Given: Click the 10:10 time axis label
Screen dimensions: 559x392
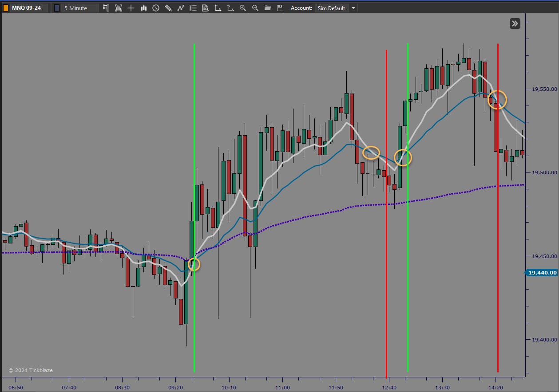Looking at the screenshot, I should (229, 387).
